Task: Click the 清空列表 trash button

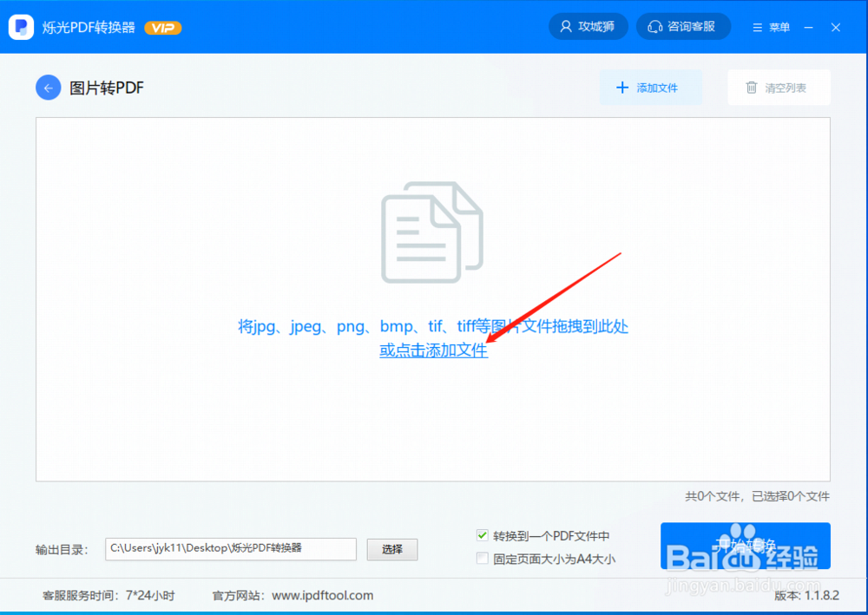Action: (779, 88)
